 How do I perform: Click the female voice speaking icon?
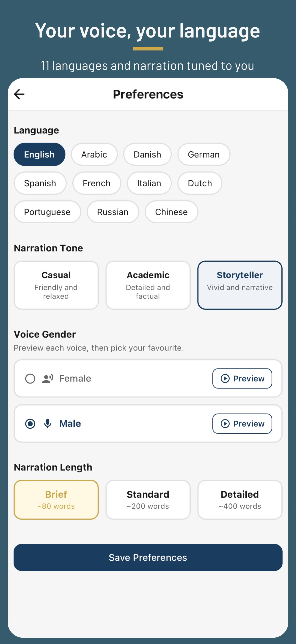(x=48, y=379)
